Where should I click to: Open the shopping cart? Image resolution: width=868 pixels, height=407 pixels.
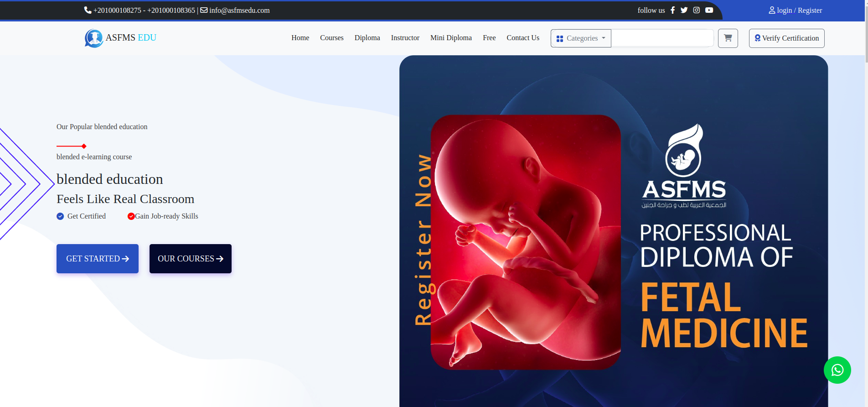[728, 38]
